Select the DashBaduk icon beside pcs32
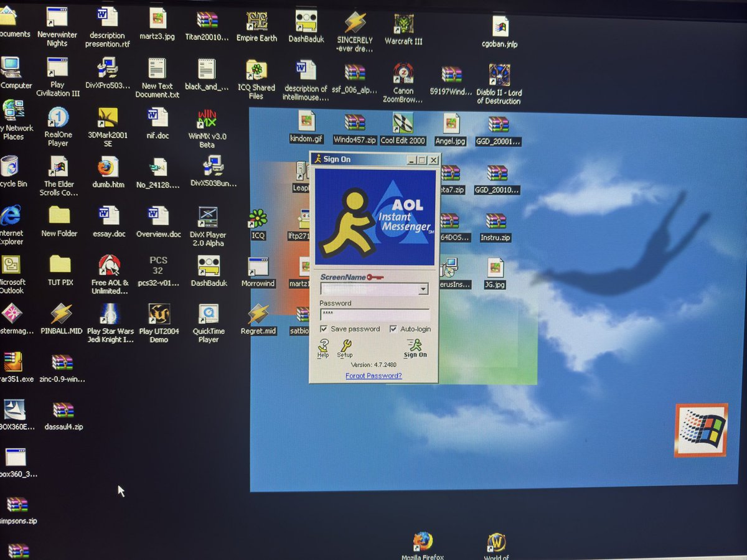 click(x=209, y=266)
